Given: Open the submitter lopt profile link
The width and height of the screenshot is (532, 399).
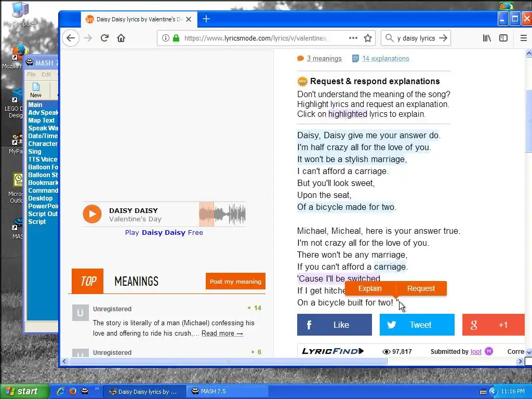Looking at the screenshot, I should click(476, 352).
